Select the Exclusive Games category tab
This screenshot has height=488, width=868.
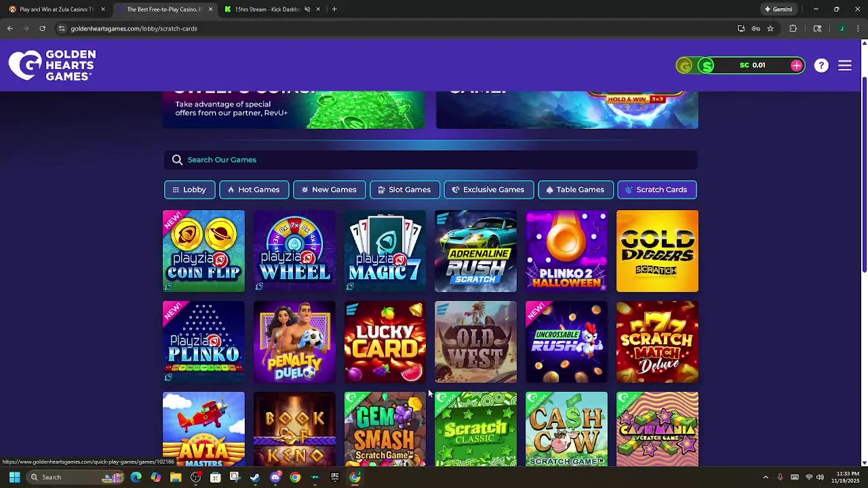click(x=488, y=190)
